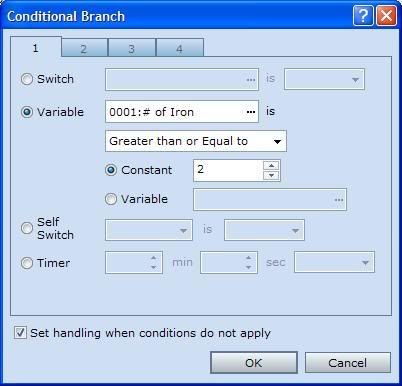Switch to tab 4
402x386 pixels.
pyautogui.click(x=180, y=48)
